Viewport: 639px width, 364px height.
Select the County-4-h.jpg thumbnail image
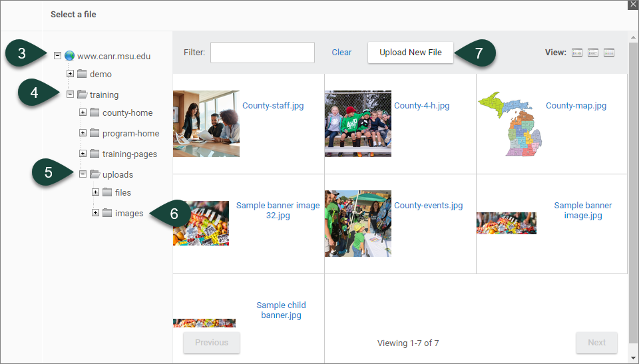pos(357,124)
